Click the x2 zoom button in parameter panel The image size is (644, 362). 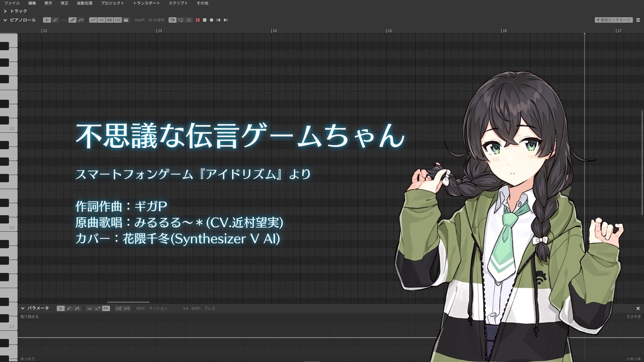tap(119, 308)
